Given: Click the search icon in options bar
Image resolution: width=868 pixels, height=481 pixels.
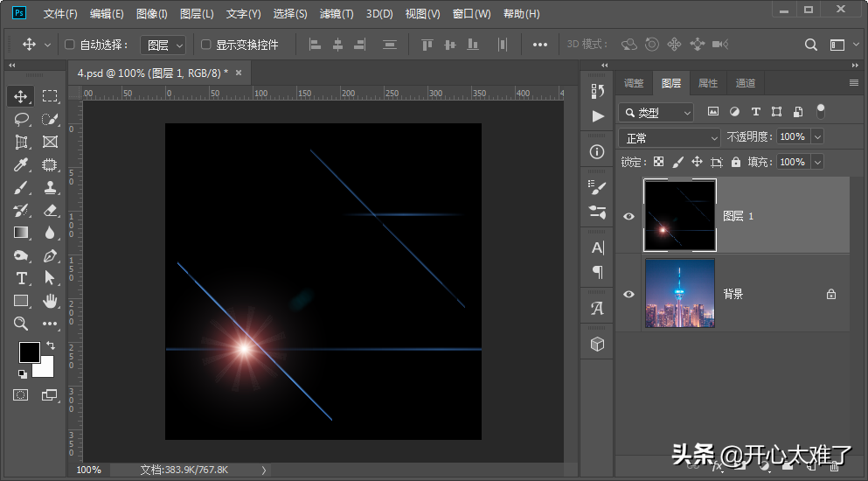Looking at the screenshot, I should point(811,45).
